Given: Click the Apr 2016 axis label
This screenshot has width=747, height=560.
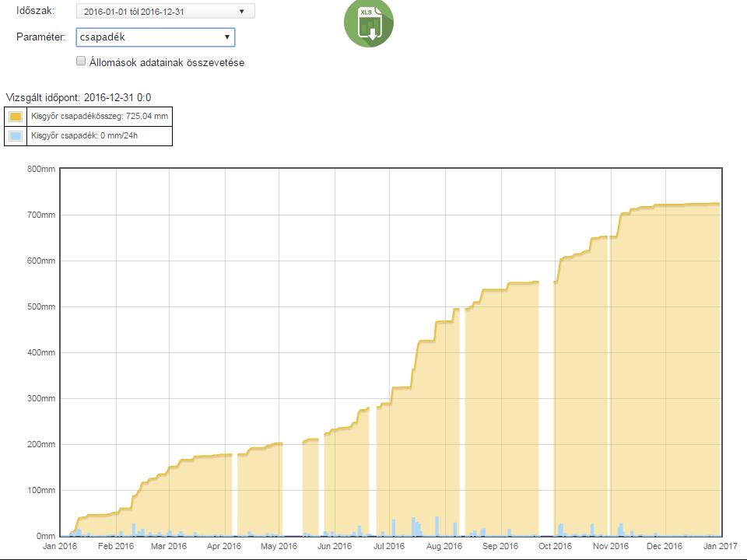Looking at the screenshot, I should point(224,546).
